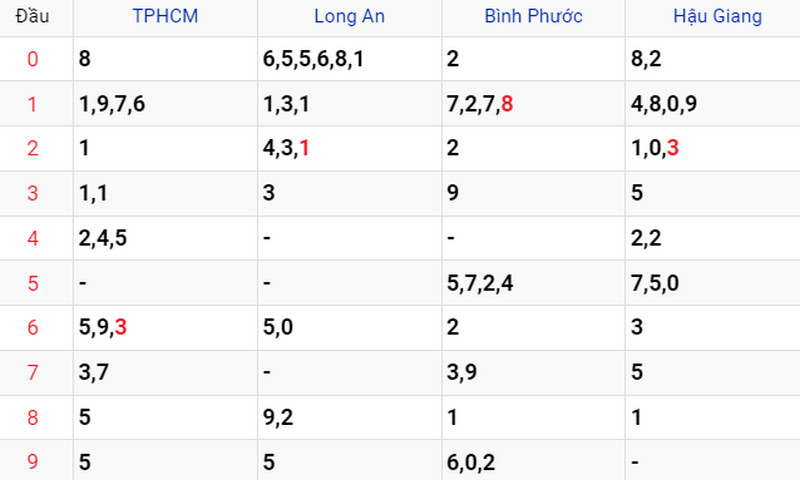Open the TPHCM column header link
Image resolution: width=800 pixels, height=480 pixels.
[x=165, y=16]
